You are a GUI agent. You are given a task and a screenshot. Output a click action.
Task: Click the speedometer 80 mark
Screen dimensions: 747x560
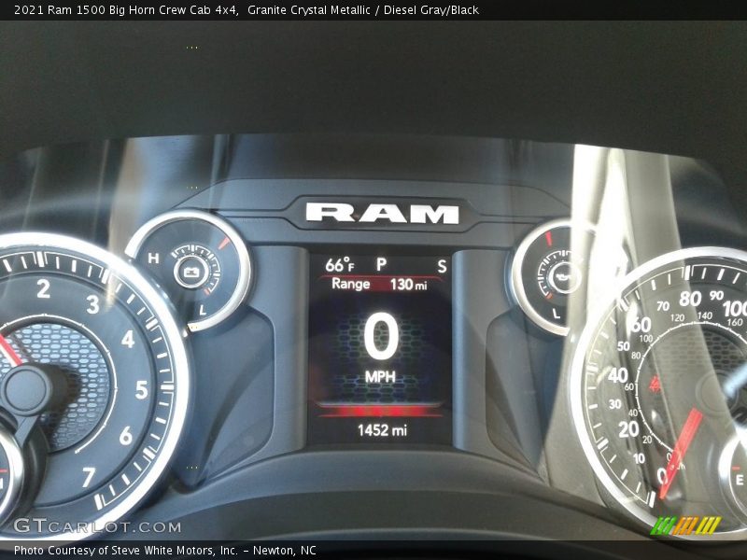point(690,299)
